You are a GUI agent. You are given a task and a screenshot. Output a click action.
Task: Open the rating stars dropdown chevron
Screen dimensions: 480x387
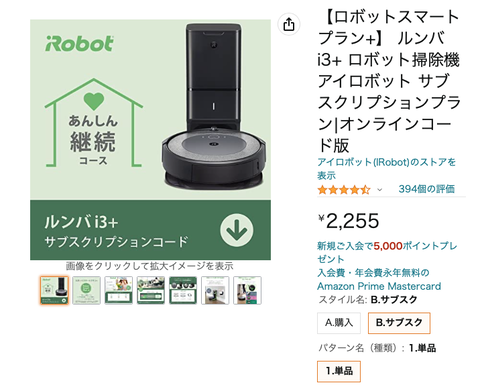coord(379,190)
